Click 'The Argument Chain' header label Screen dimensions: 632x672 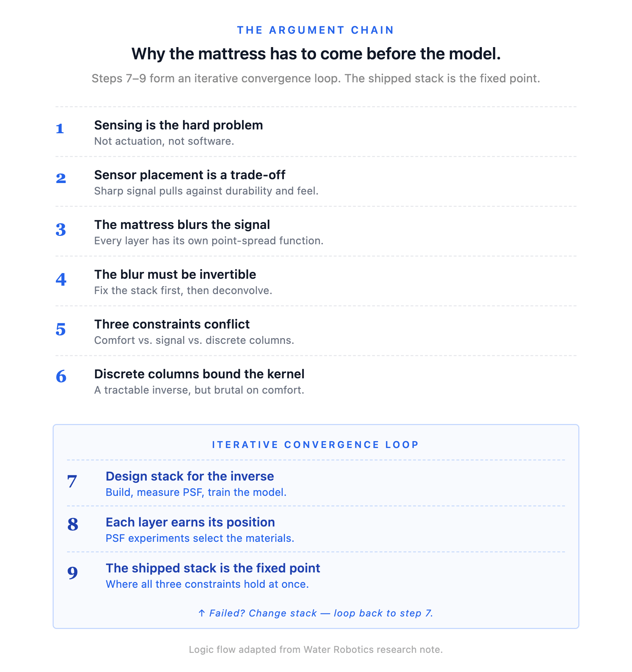(x=316, y=30)
